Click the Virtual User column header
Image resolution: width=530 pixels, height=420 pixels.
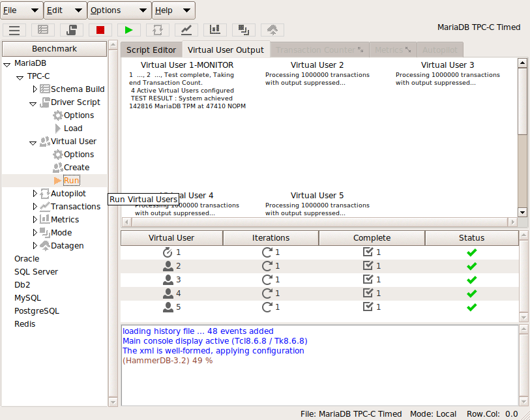[x=171, y=238]
